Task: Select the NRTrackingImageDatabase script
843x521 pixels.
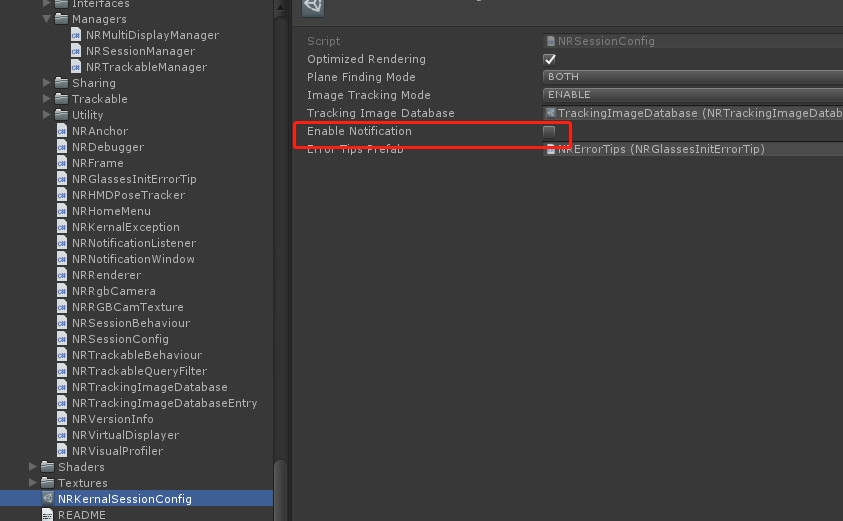Action: pos(149,387)
